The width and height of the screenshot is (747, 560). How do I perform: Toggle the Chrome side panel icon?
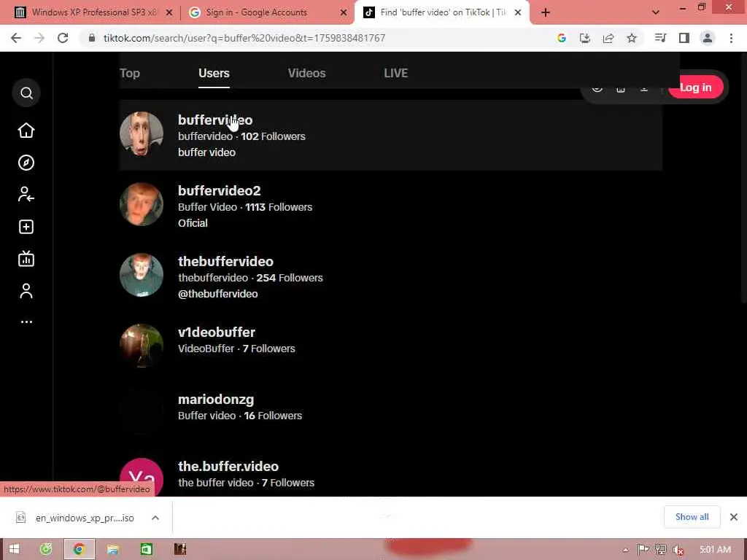point(684,38)
